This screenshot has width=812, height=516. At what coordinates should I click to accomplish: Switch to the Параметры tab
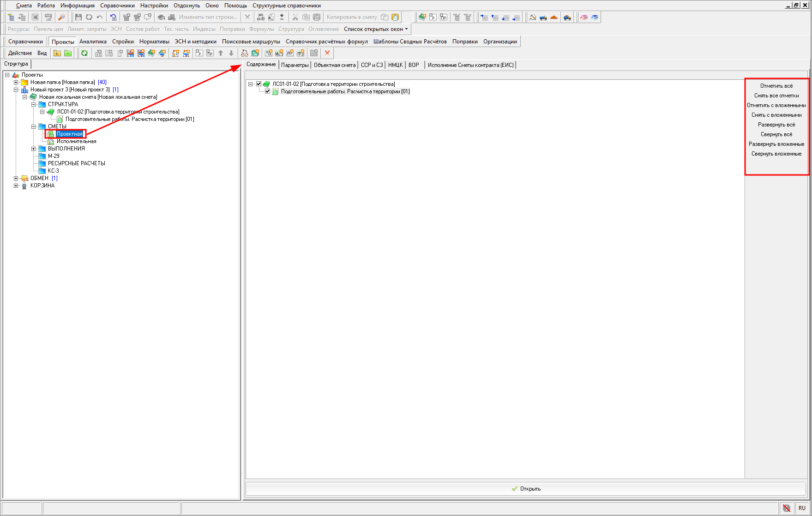tap(295, 65)
